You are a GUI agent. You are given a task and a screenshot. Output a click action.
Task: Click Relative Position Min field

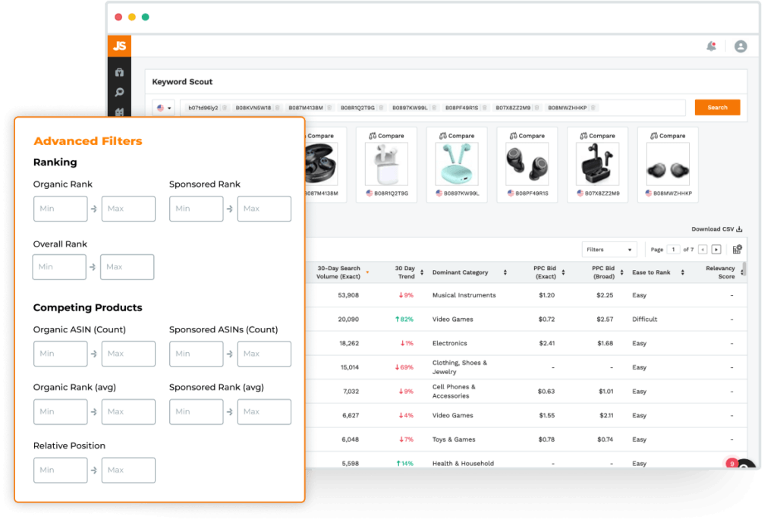pyautogui.click(x=61, y=470)
